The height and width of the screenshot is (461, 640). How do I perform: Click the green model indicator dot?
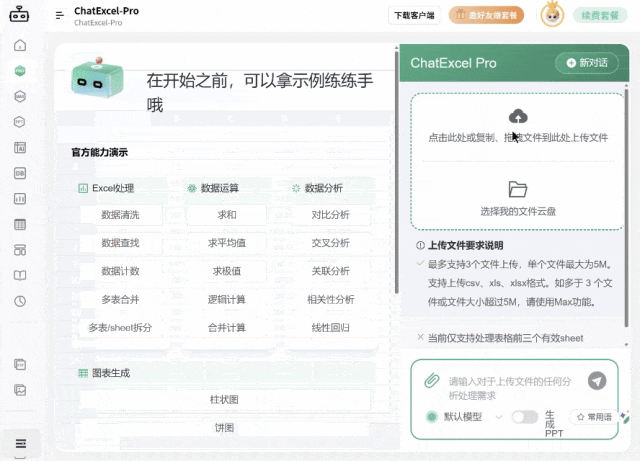click(x=431, y=417)
